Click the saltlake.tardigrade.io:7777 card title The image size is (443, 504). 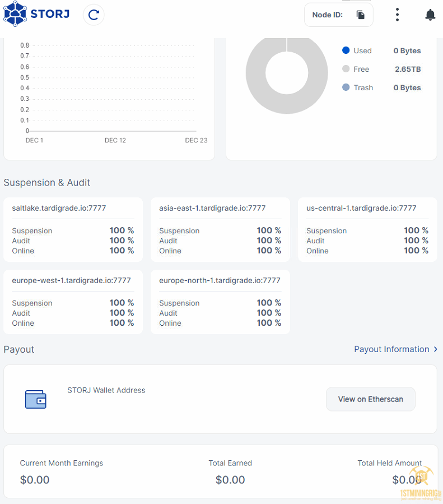[x=59, y=208]
